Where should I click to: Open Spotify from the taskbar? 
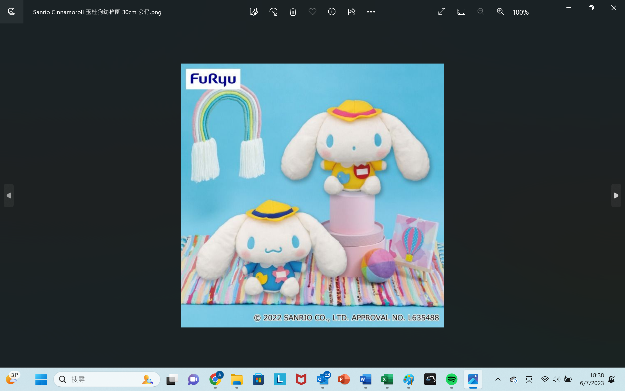[x=451, y=379]
